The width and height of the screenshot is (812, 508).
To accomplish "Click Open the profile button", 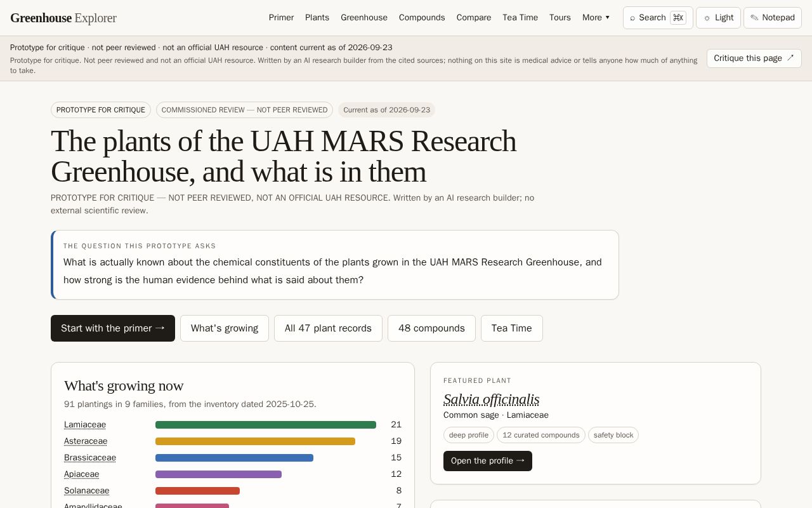I will 488,461.
